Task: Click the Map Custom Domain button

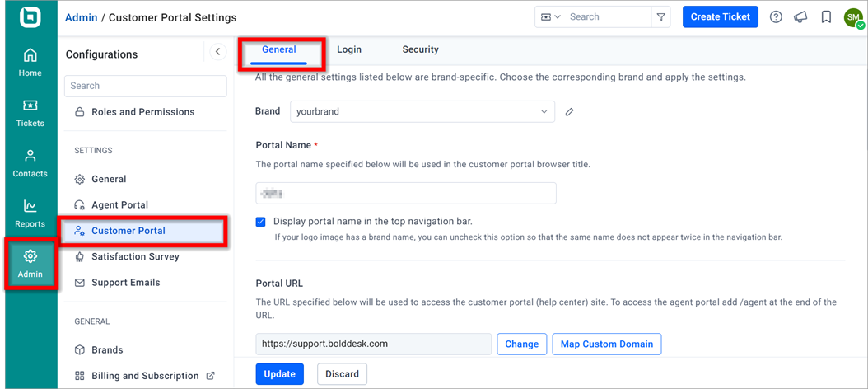Action: (607, 344)
